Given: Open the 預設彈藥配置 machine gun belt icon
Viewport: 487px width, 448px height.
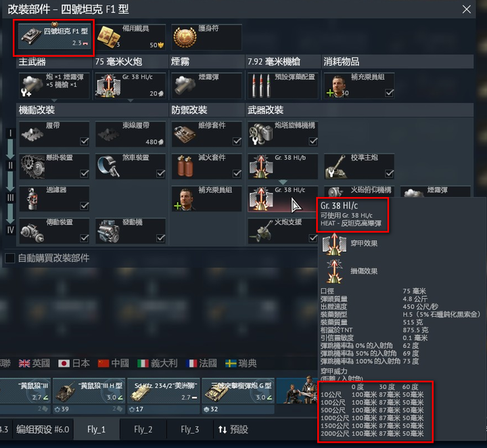Looking at the screenshot, I should coord(260,86).
